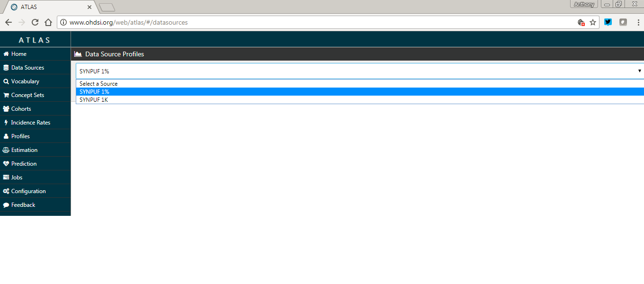Click the Estimation balance scale icon
This screenshot has height=284, width=644.
(x=6, y=150)
